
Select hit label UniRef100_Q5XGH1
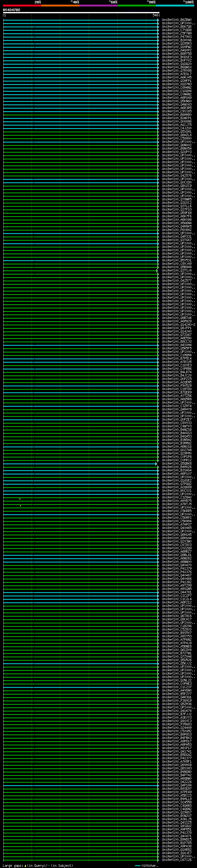(x=177, y=131)
